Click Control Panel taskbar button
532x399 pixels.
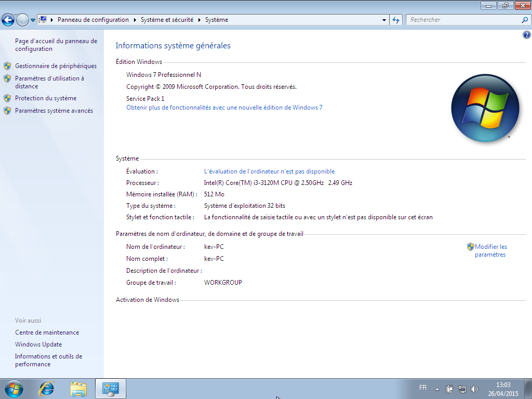click(111, 389)
